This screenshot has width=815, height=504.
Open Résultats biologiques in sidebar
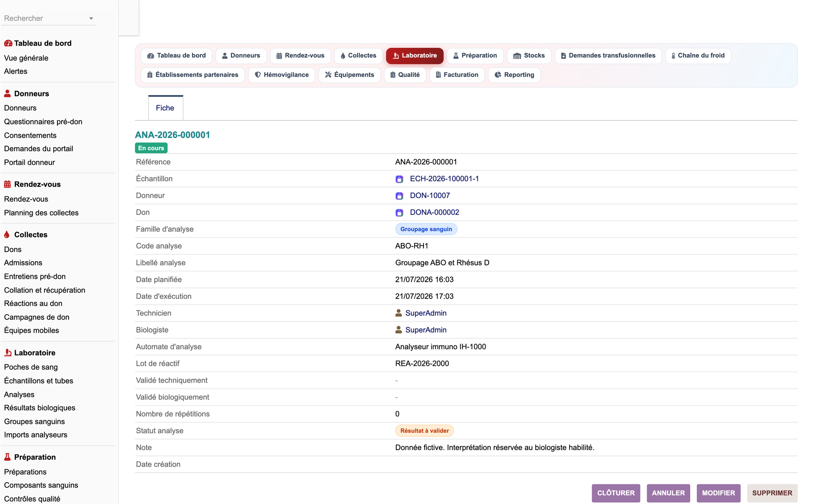(x=39, y=408)
